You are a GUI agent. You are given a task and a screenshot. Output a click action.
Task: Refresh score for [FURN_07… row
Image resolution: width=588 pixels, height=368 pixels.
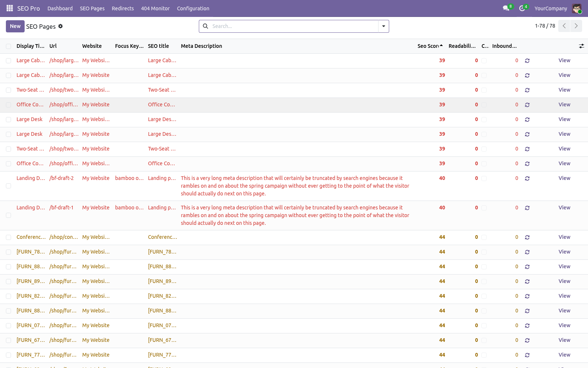tap(527, 326)
